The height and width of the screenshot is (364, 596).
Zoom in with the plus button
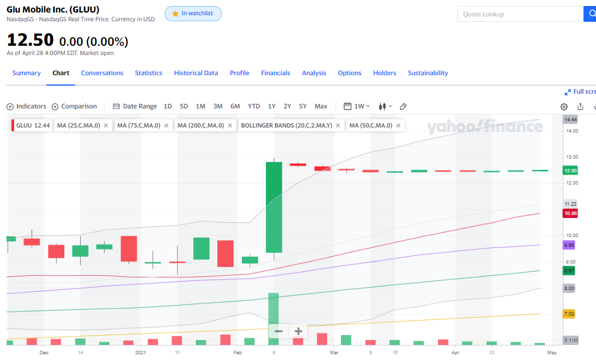click(298, 331)
